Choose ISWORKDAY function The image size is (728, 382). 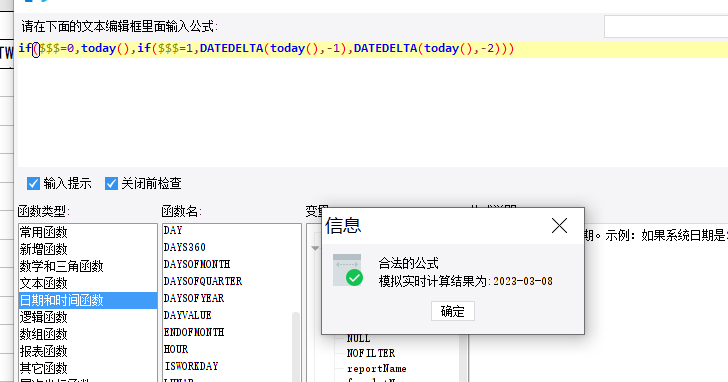tap(191, 366)
